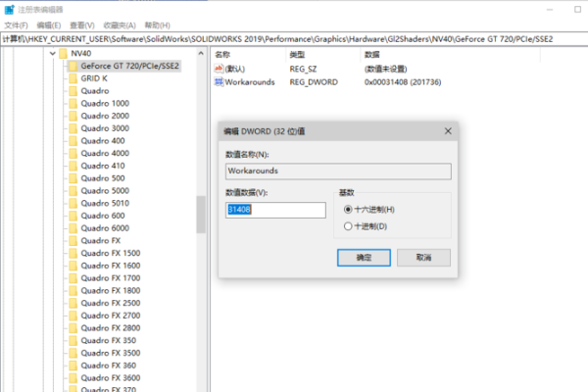Image resolution: width=588 pixels, height=392 pixels.
Task: Click the Workarounds DWORD value icon
Action: coord(219,81)
